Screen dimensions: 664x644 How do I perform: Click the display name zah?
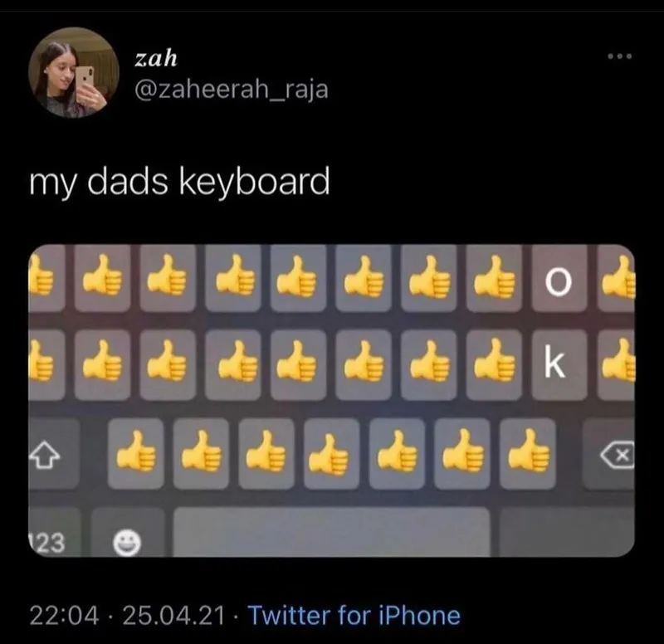[x=156, y=58]
